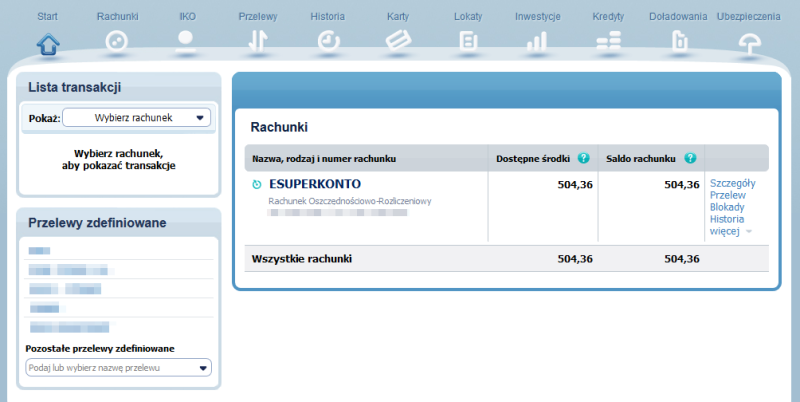
Task: Open the Przelewy transfers arrows icon
Action: (x=258, y=41)
